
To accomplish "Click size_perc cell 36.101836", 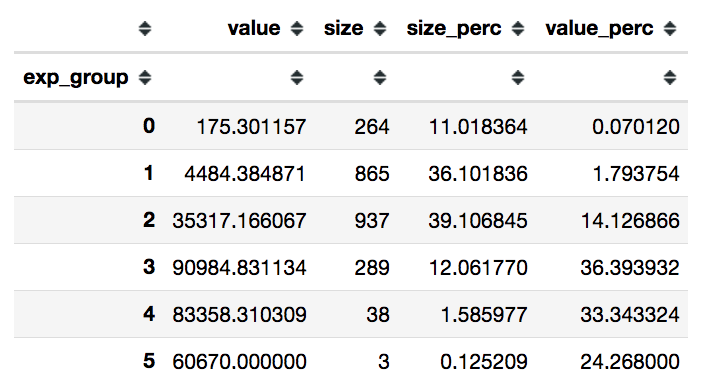I will [x=478, y=174].
